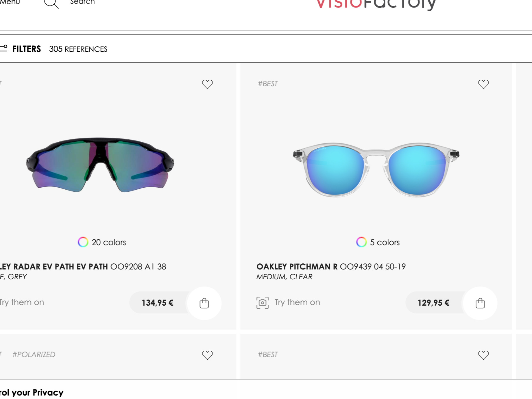Click the VisioFactory logo
Screen dimensions: 532x399
(376, 5)
